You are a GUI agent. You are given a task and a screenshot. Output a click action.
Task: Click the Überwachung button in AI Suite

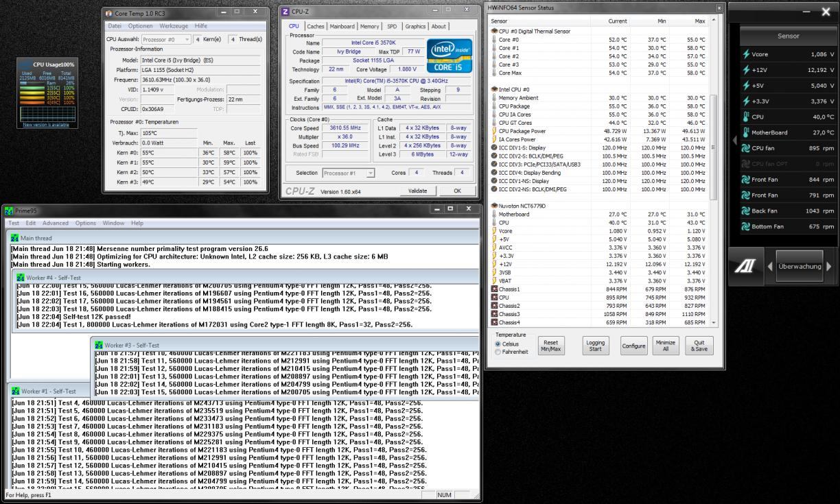pos(798,266)
